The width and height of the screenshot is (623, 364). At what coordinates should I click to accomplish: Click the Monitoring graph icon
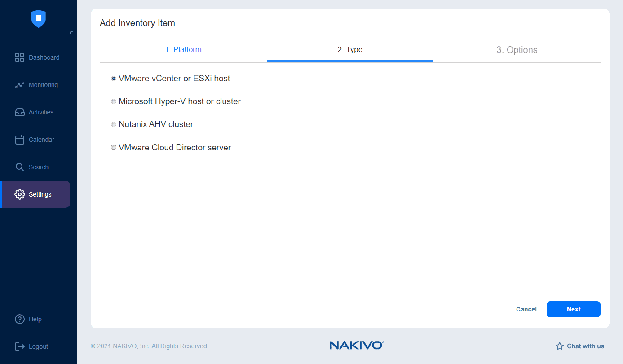(20, 85)
